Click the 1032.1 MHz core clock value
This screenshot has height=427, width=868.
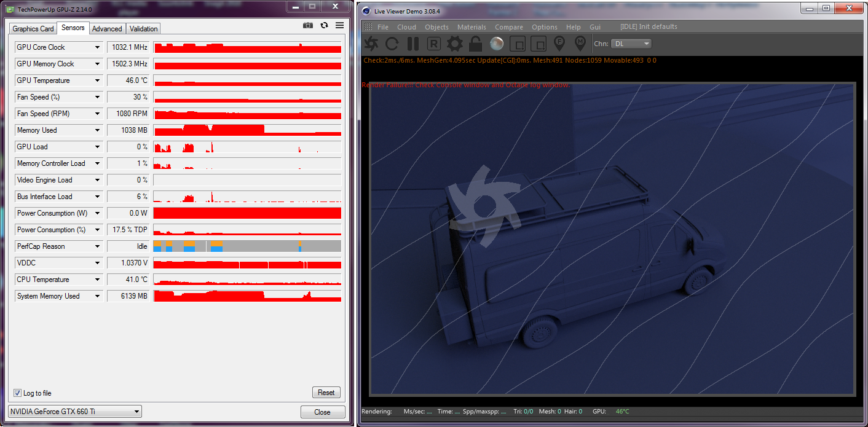128,47
